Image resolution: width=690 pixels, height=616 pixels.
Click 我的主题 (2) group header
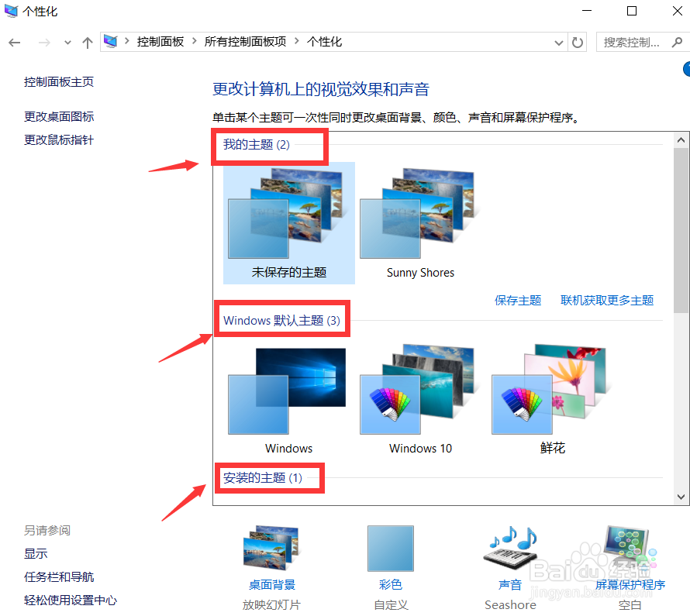click(x=256, y=145)
